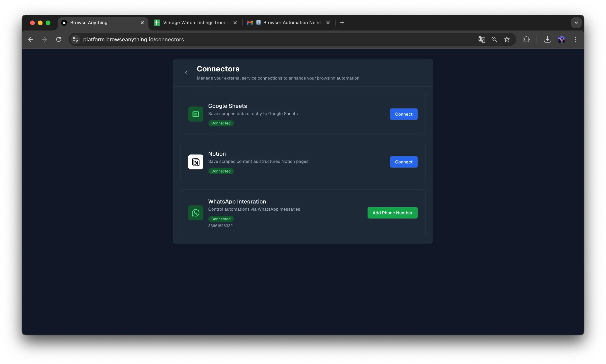Click the Google Sheets connector icon
The image size is (606, 364).
[195, 114]
